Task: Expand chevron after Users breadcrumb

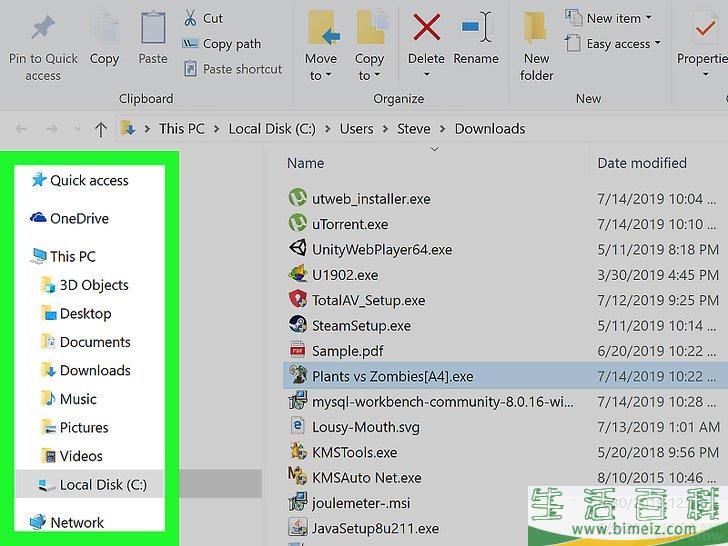Action: 385,129
